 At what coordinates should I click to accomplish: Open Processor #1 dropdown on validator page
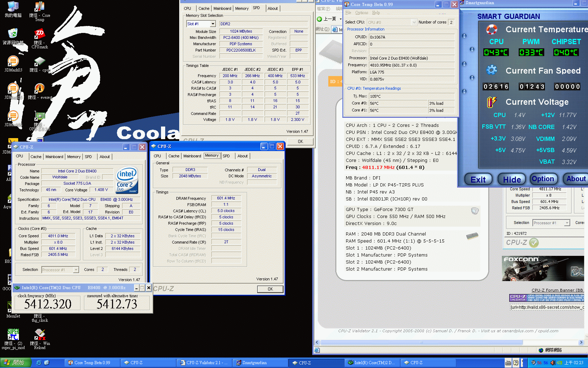567,223
